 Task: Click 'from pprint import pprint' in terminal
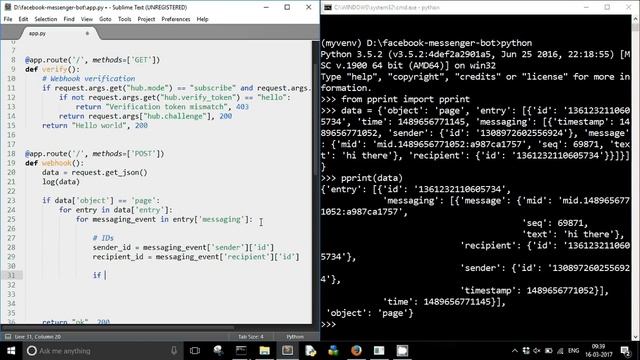tap(405, 99)
